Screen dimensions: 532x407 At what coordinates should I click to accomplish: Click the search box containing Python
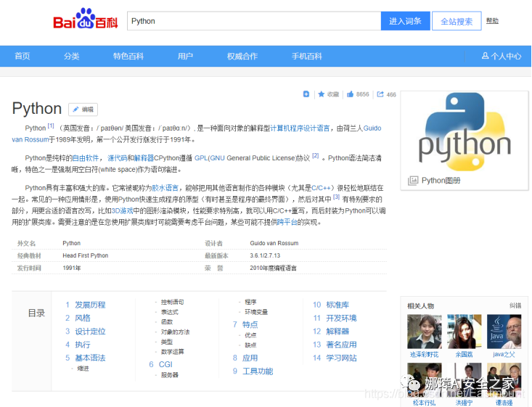[x=254, y=21]
